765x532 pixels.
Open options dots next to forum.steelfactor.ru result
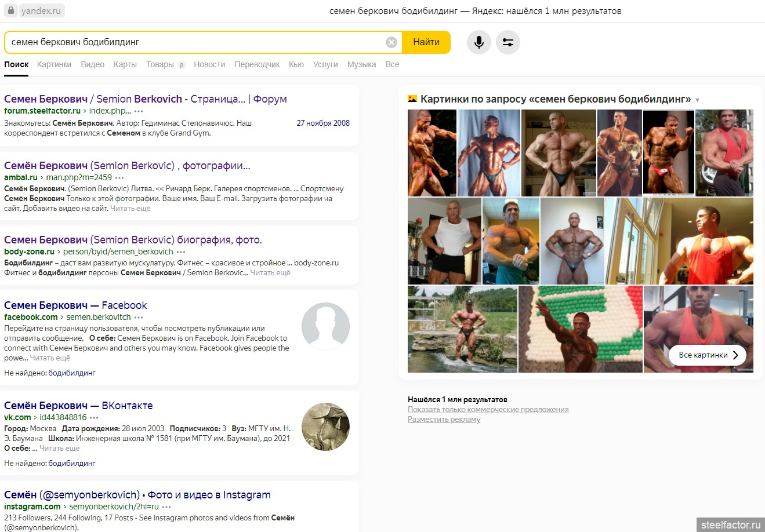pyautogui.click(x=139, y=111)
